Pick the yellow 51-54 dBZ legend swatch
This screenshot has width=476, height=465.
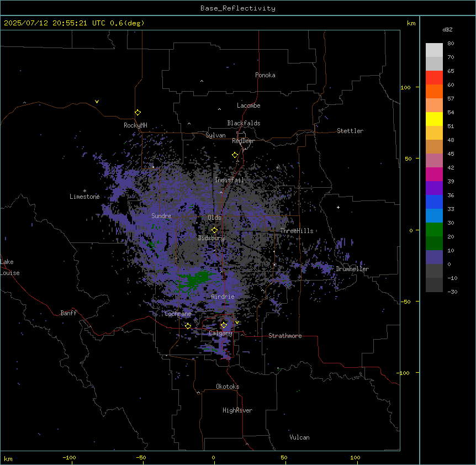(434, 119)
